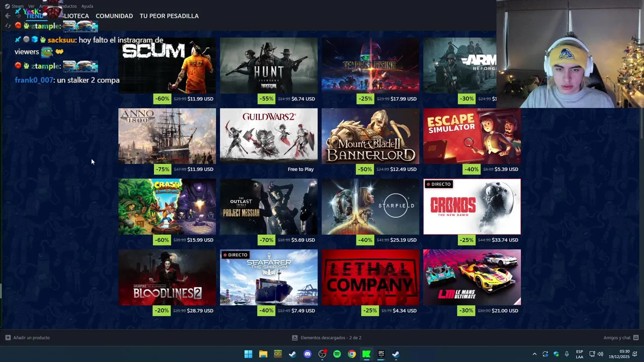Open The Outlast Trials Project Messiah thumbnail
Viewport: 644px width, 362px height.
(x=269, y=207)
